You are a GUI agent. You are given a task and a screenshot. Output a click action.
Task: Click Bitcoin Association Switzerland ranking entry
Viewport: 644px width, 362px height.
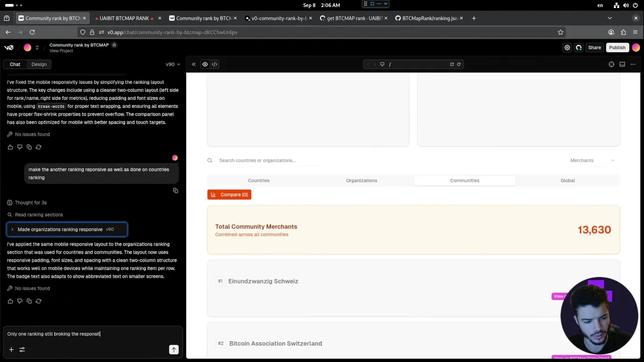click(413, 341)
